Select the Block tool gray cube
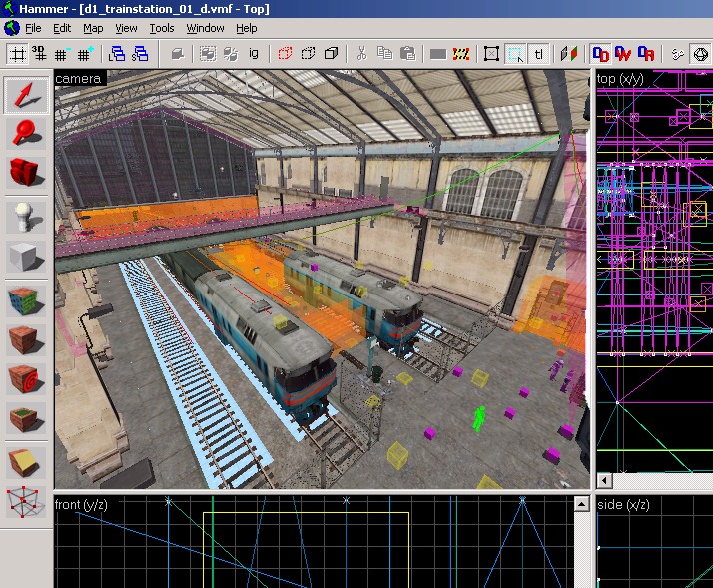Screen dimensions: 713x588 coord(26,256)
